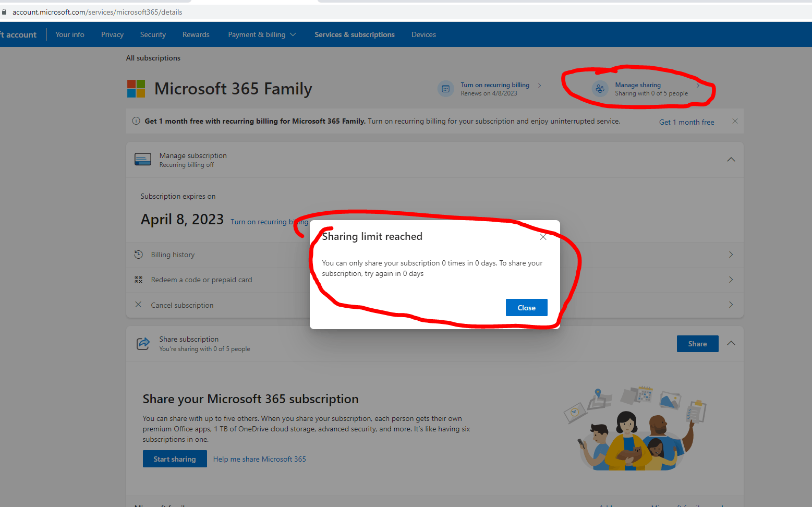Open the Devices tab
Image resolution: width=812 pixels, height=507 pixels.
click(423, 34)
